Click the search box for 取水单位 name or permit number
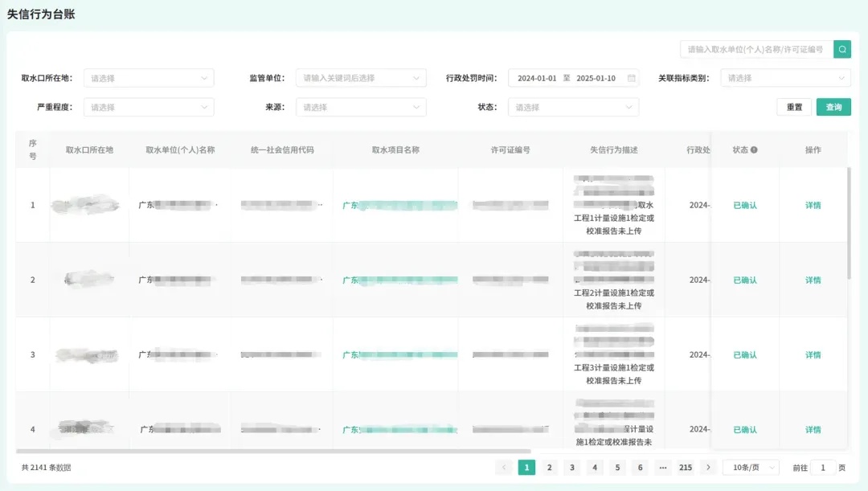 click(x=756, y=49)
